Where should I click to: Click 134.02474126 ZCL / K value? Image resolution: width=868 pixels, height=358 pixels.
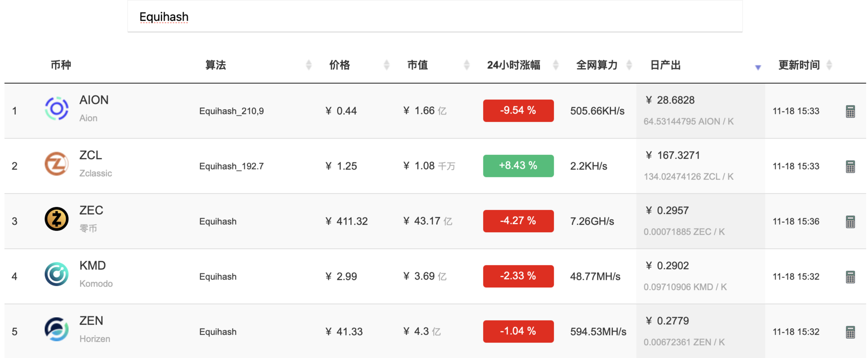pyautogui.click(x=689, y=177)
